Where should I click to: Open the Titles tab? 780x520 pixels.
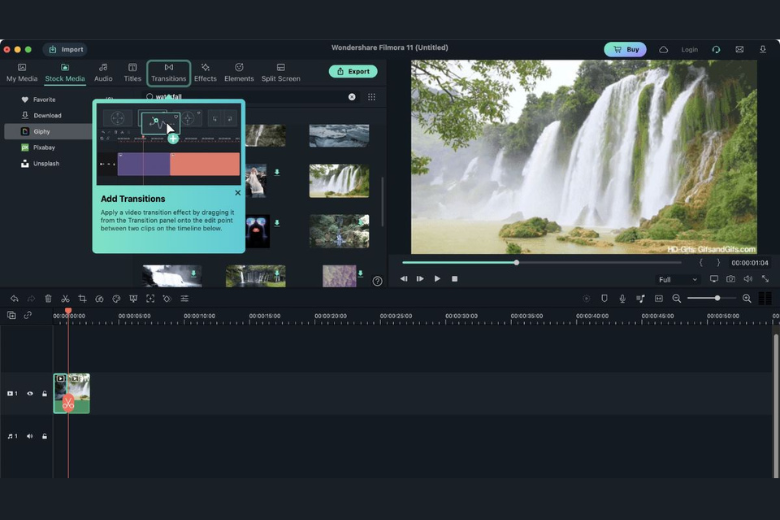132,73
